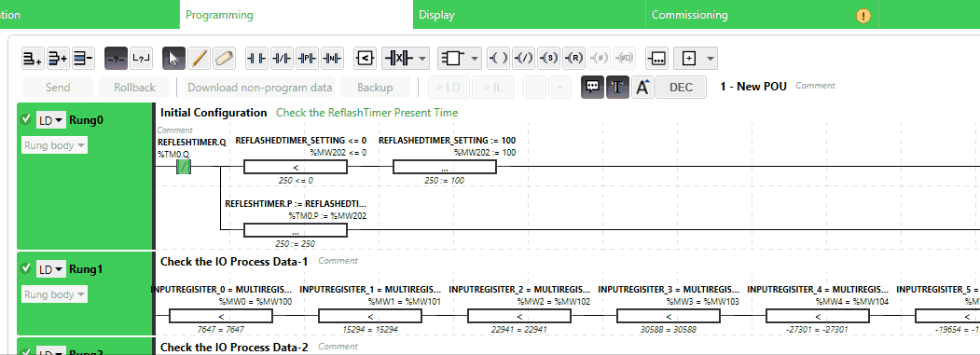Image resolution: width=980 pixels, height=355 pixels.
Task: Click the Rollback button
Action: pyautogui.click(x=134, y=88)
